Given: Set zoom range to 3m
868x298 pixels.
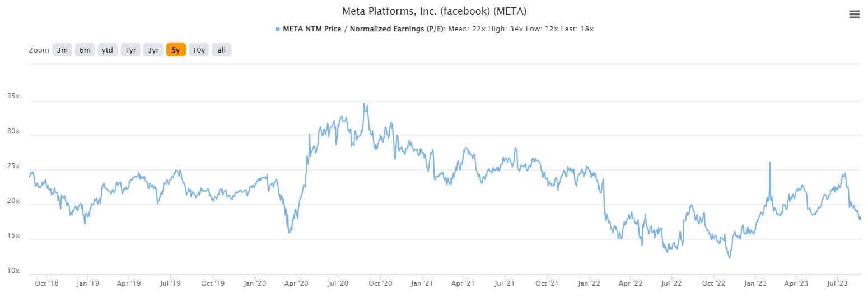Looking at the screenshot, I should coord(62,50).
